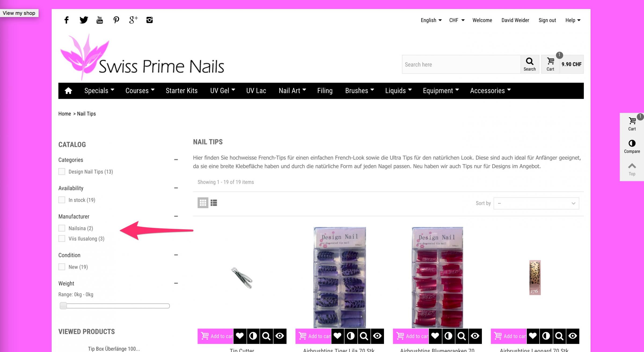This screenshot has width=644, height=352.
Task: Open the CHF currency dropdown
Action: point(457,20)
